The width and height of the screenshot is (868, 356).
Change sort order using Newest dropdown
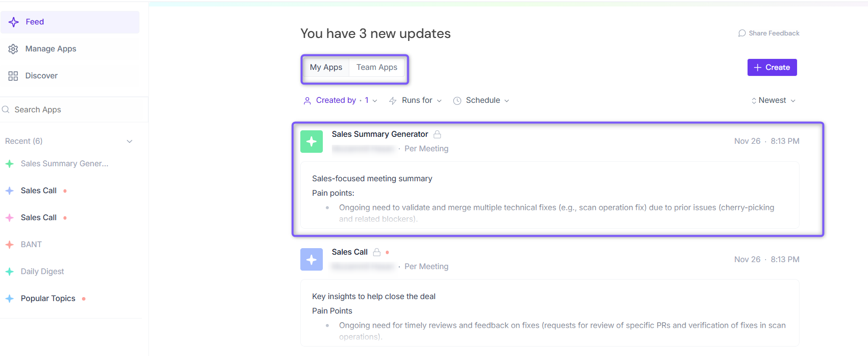(x=773, y=100)
